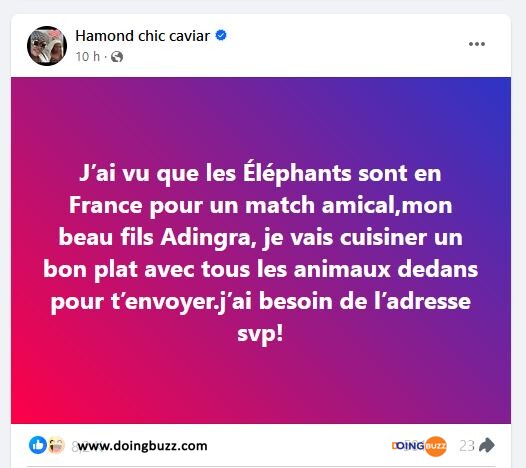Click the blue verified badge

[221, 35]
